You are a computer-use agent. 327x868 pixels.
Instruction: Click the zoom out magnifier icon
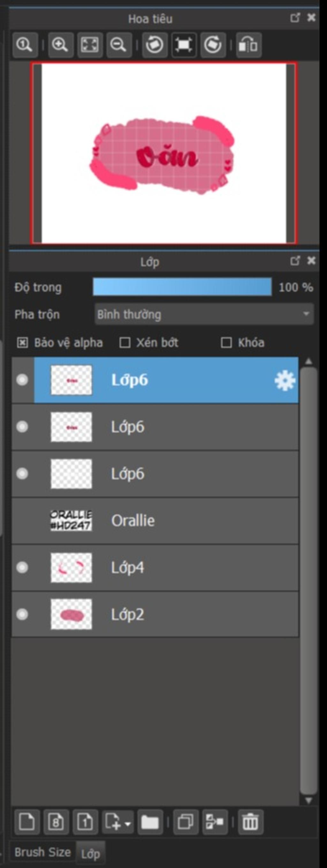[119, 45]
